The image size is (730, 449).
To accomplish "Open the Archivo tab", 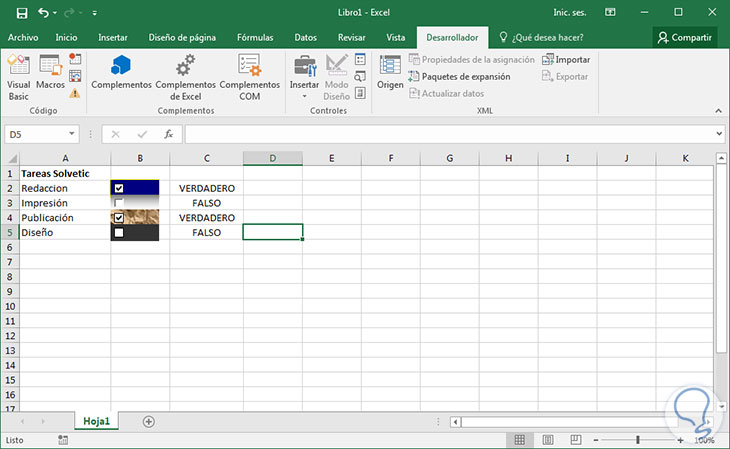I will click(23, 37).
